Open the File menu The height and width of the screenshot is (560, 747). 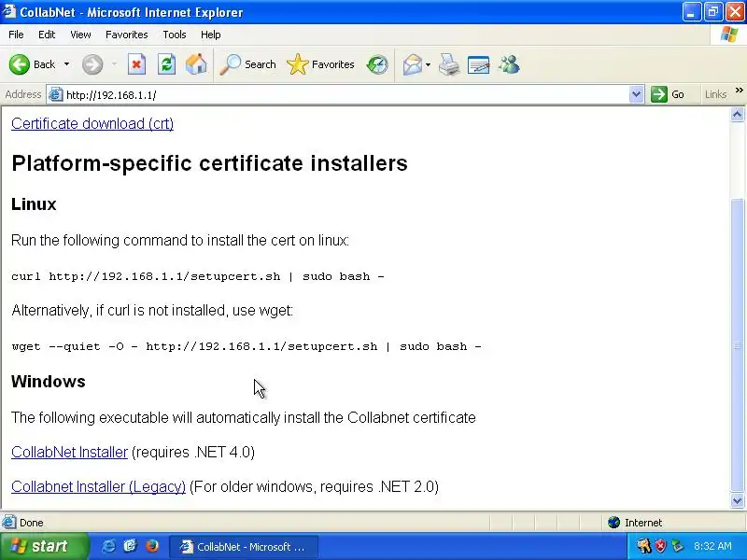click(16, 35)
